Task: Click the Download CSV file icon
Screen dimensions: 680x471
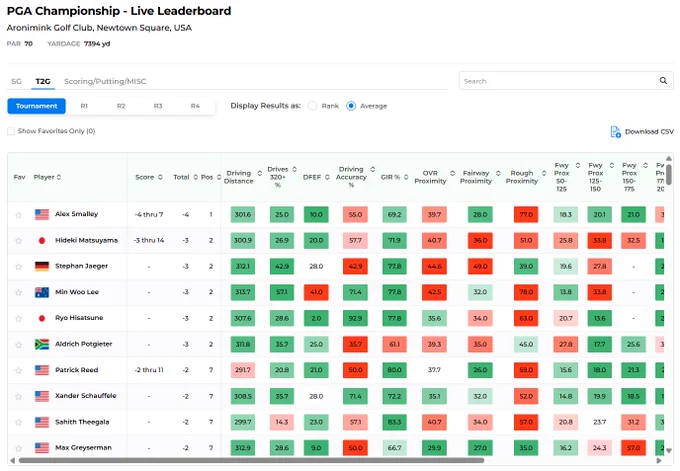Action: click(x=615, y=131)
